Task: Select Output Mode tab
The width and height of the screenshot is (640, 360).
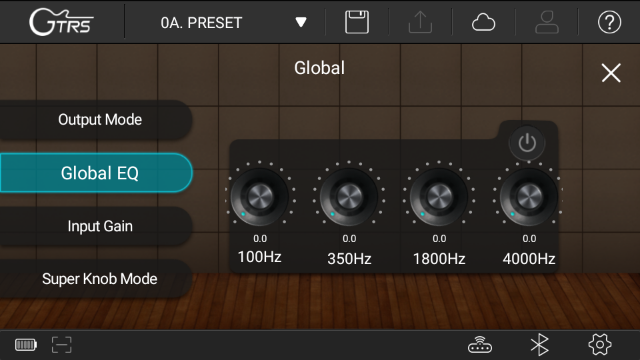Action: pyautogui.click(x=96, y=120)
